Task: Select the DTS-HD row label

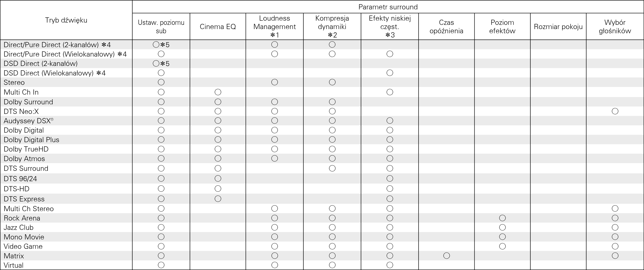Action: tap(16, 189)
